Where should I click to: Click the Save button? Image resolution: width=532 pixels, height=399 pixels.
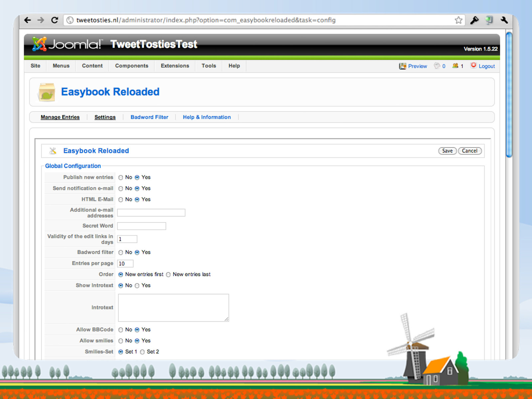447,151
